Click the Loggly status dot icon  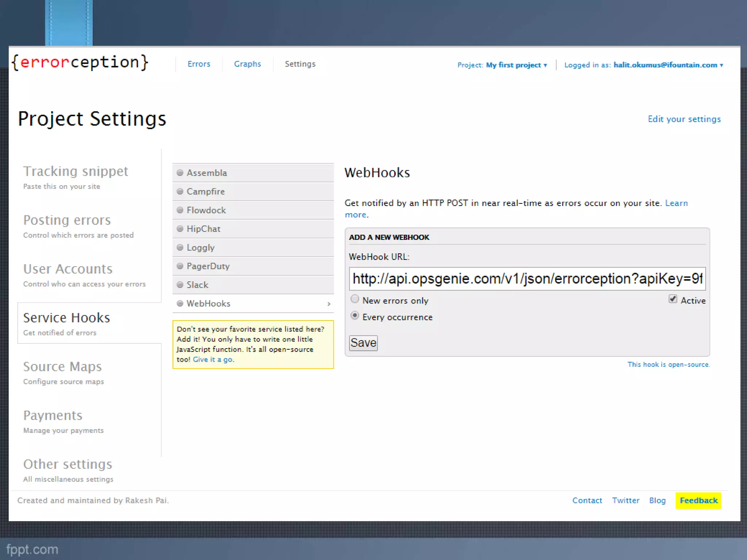(180, 248)
